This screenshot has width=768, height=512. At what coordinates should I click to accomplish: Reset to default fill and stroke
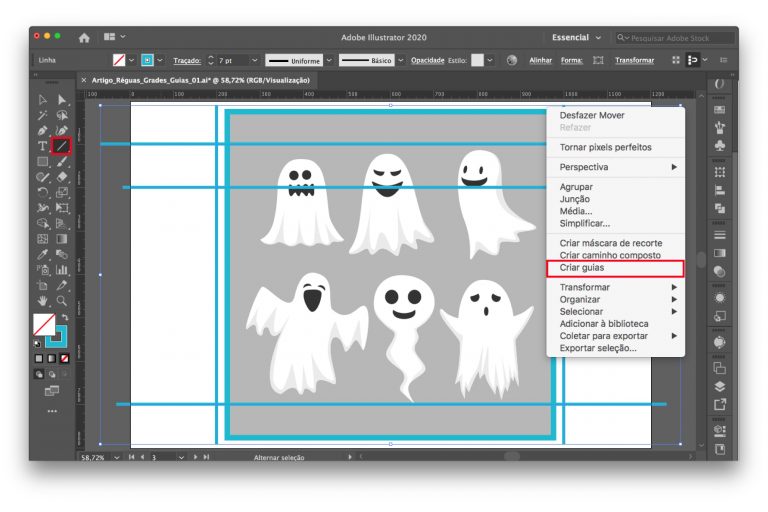pos(37,343)
